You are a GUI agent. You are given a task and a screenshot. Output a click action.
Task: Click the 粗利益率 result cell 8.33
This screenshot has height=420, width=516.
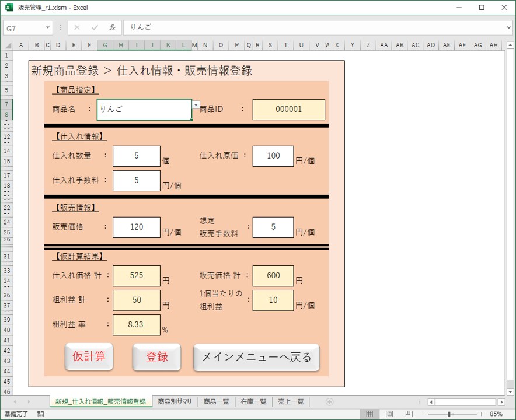point(137,324)
